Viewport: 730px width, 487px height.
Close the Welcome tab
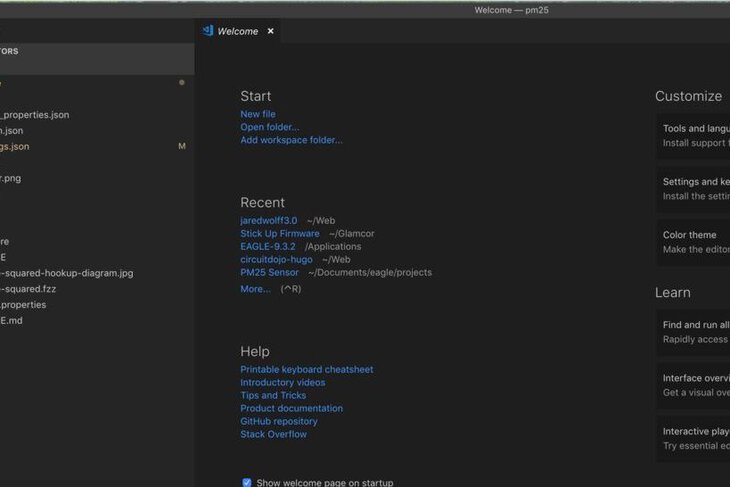(x=270, y=31)
